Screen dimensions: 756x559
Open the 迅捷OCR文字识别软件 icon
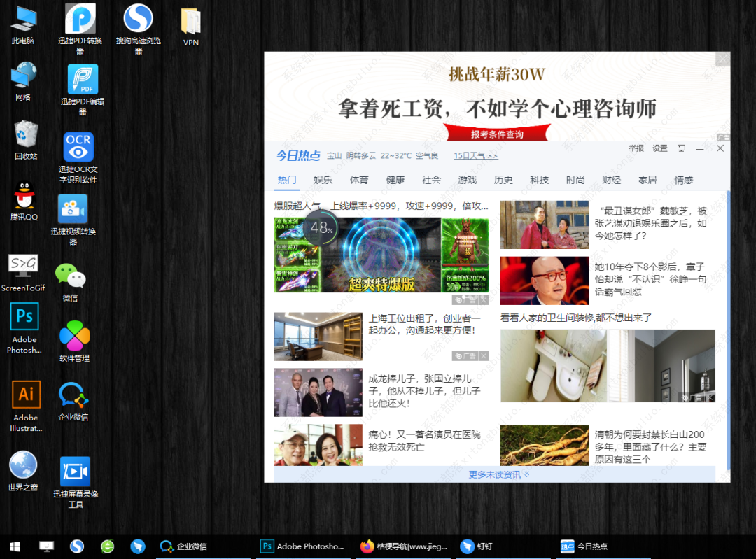(78, 147)
